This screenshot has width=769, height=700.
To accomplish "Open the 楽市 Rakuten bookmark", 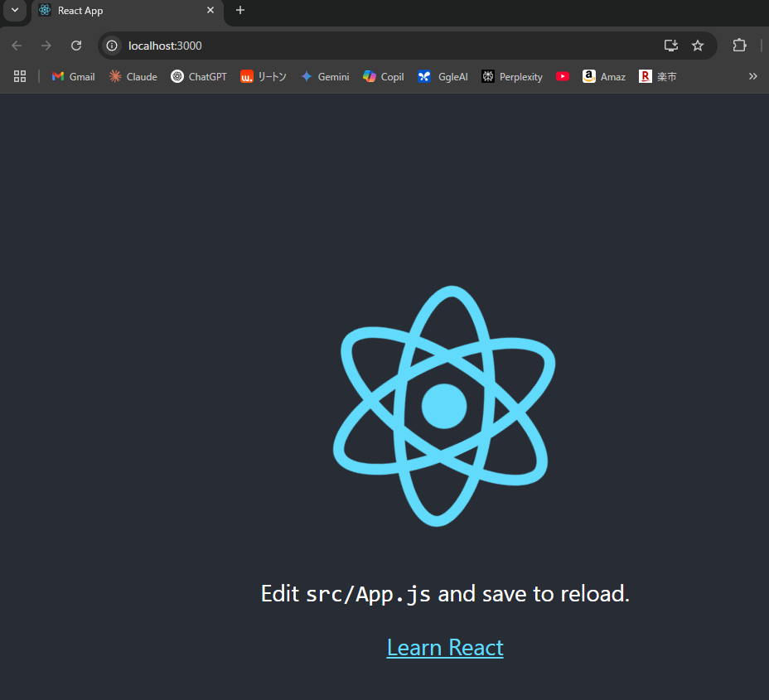I will click(658, 76).
